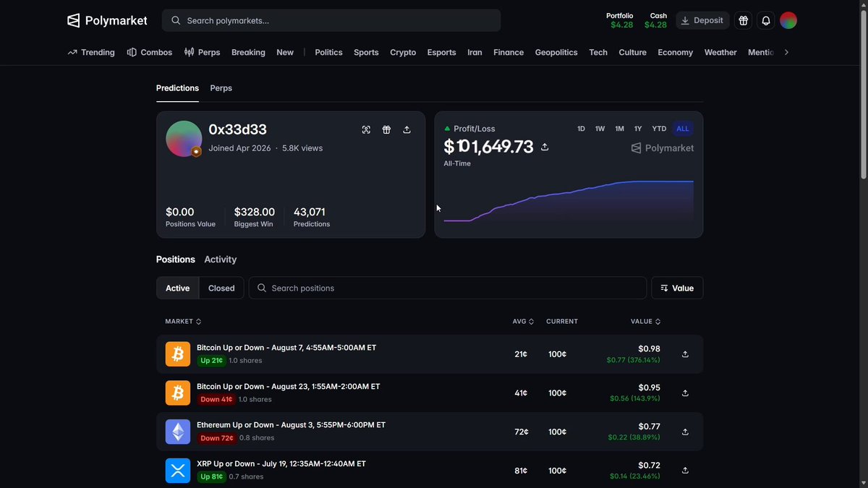The height and width of the screenshot is (488, 868).
Task: Click the gift icon on profile card
Action: pos(386,129)
